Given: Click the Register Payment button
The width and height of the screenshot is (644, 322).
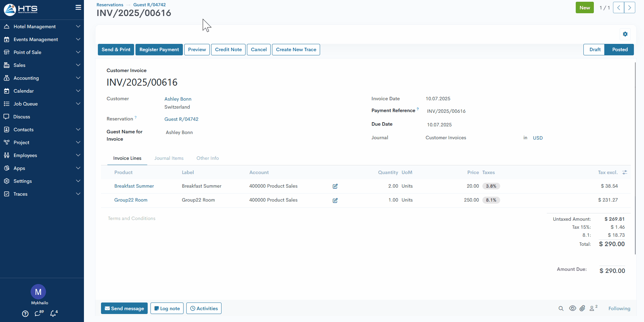Looking at the screenshot, I should coord(159,49).
